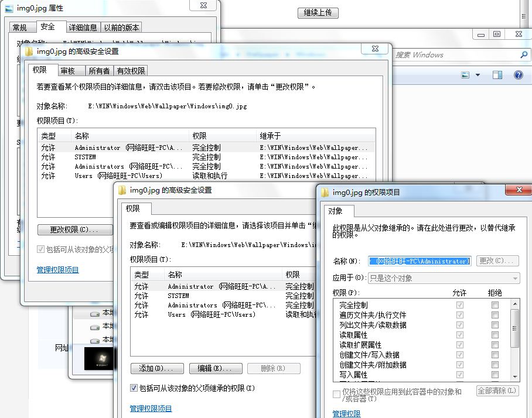Tick the 拒绝 checkbox for 读取扩展属性

pos(495,345)
